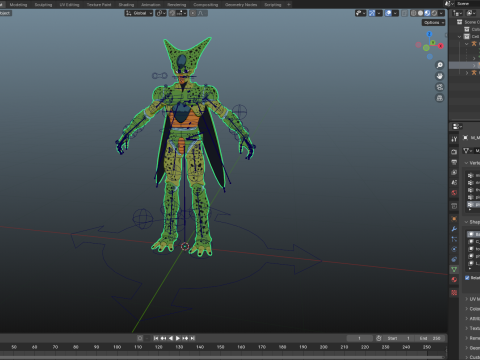Open the Collection properties tab
The image size is (480, 360).
454,206
